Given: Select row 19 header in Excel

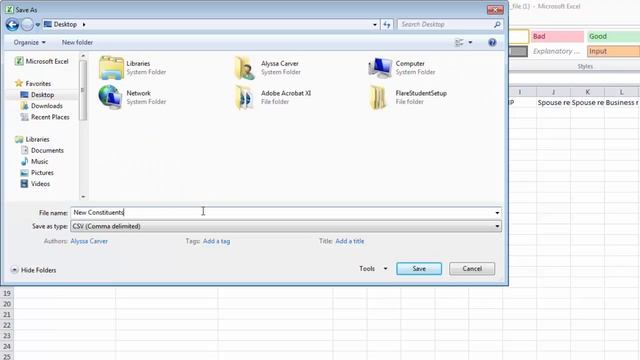Looking at the screenshot, I should (x=7, y=293).
